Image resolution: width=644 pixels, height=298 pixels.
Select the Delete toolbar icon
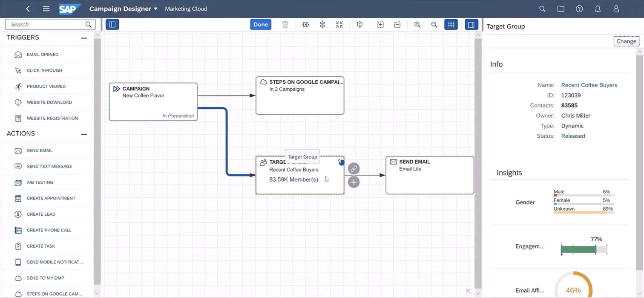[285, 24]
